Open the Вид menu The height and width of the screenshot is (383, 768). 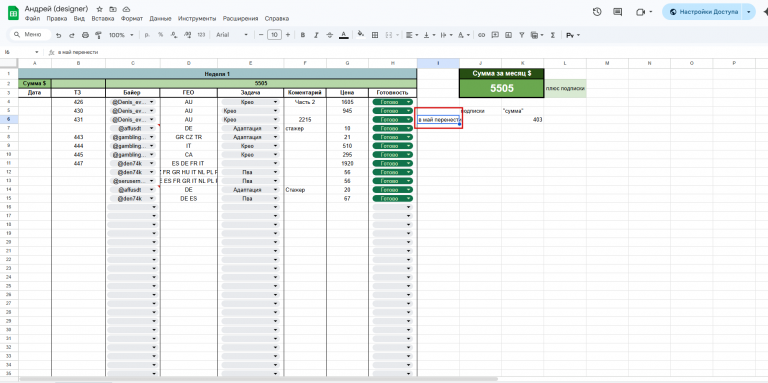pyautogui.click(x=79, y=19)
